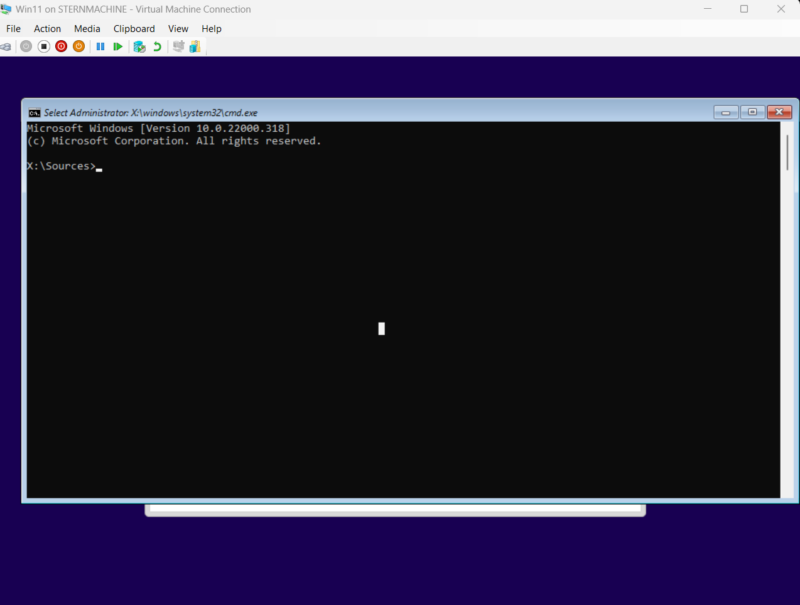Viewport: 800px width, 605px height.
Task: Reset the VM with the green play icon
Action: 118,47
